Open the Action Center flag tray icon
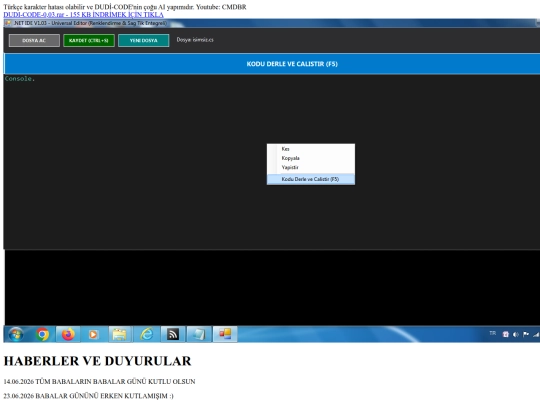540x405 pixels. pos(526,334)
